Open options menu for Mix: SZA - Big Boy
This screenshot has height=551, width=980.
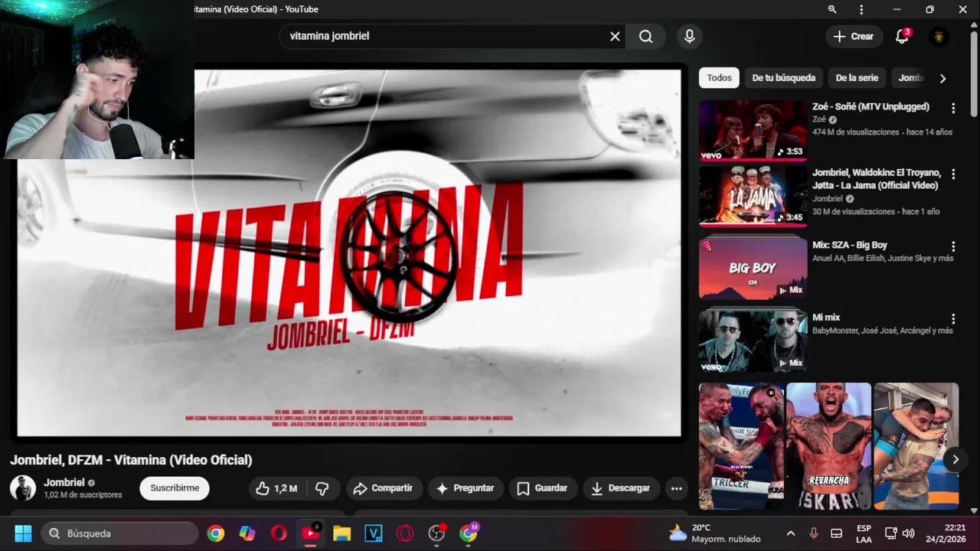point(953,246)
